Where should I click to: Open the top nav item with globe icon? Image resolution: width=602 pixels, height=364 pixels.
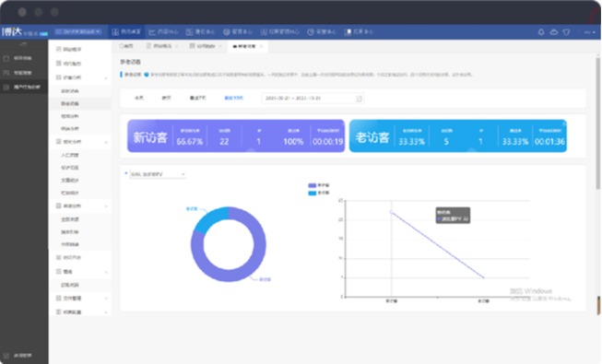point(238,32)
